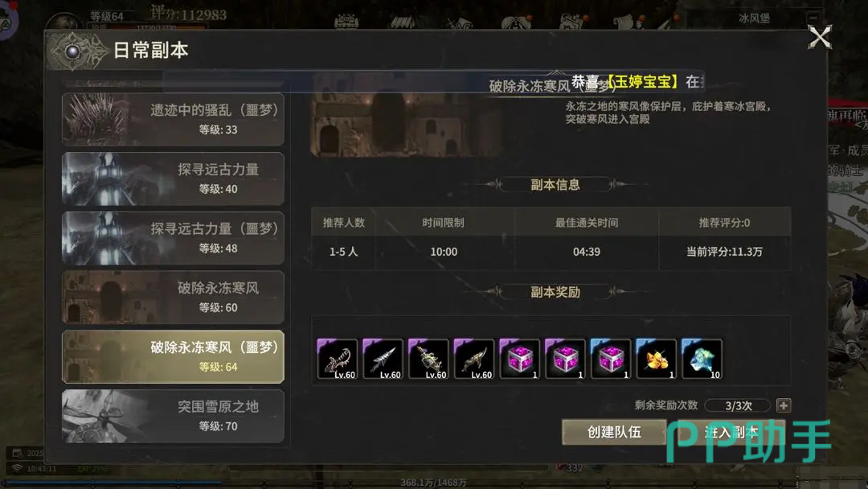Image resolution: width=868 pixels, height=489 pixels.
Task: Choose 破除永冻寒风 level 60 dungeon
Action: coord(174,298)
